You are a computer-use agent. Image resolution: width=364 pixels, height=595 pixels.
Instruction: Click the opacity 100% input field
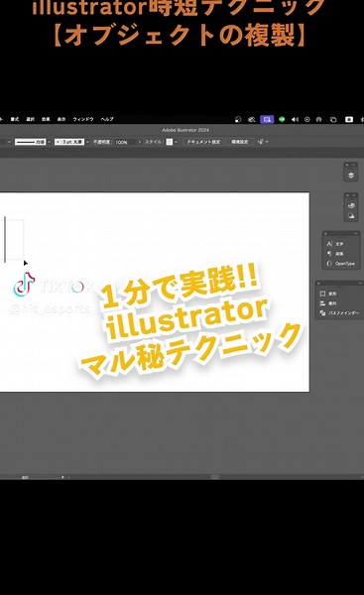[x=125, y=142]
